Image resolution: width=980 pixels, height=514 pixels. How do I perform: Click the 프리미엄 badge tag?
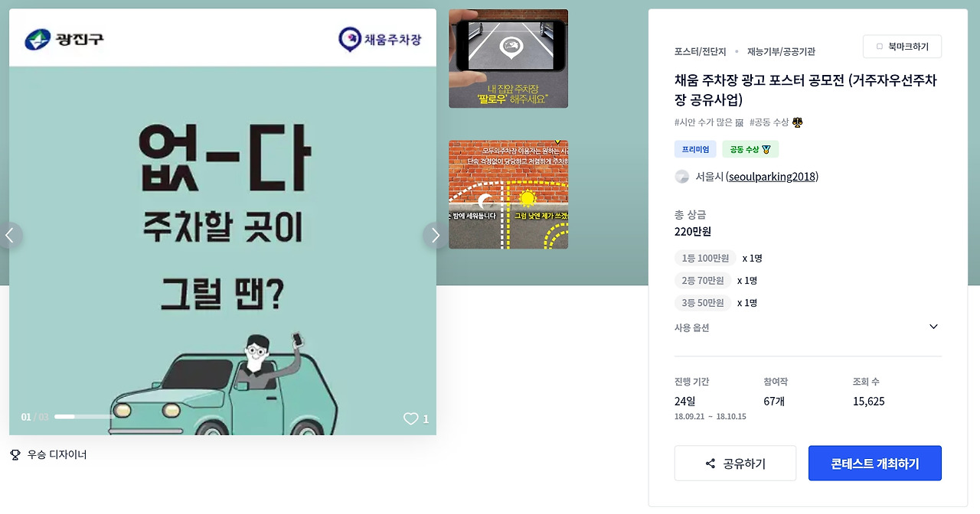coord(696,149)
